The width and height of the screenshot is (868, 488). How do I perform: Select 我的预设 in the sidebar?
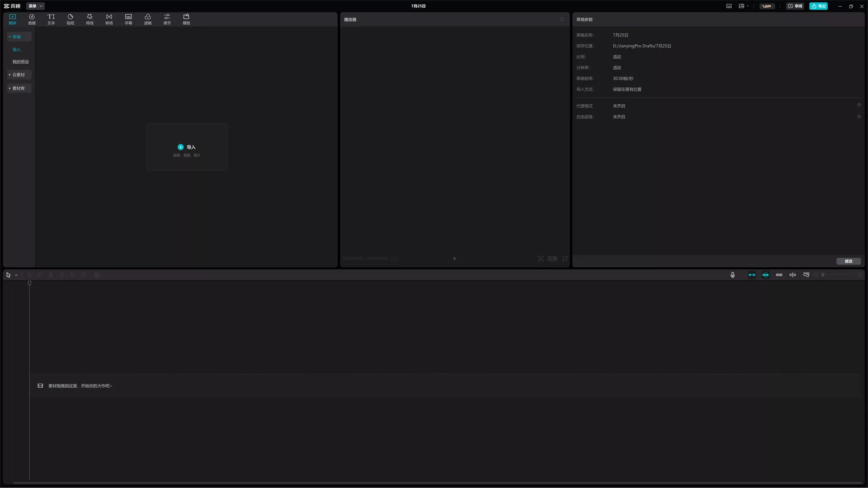point(20,62)
